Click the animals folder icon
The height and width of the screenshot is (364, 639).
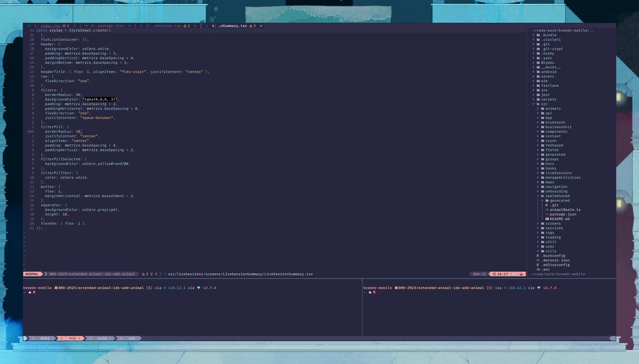click(542, 109)
